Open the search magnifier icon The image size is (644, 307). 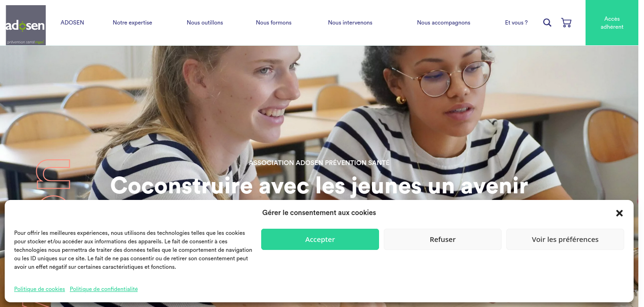547,23
